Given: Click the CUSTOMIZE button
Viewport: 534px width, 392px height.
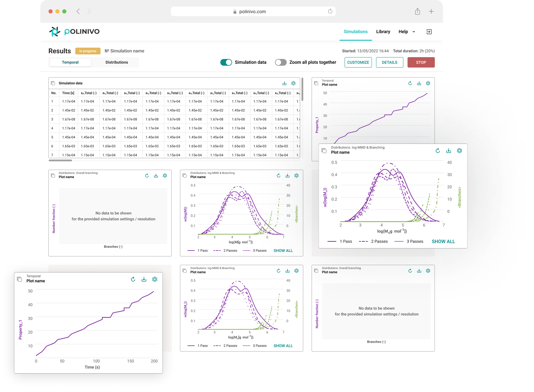Looking at the screenshot, I should (358, 62).
